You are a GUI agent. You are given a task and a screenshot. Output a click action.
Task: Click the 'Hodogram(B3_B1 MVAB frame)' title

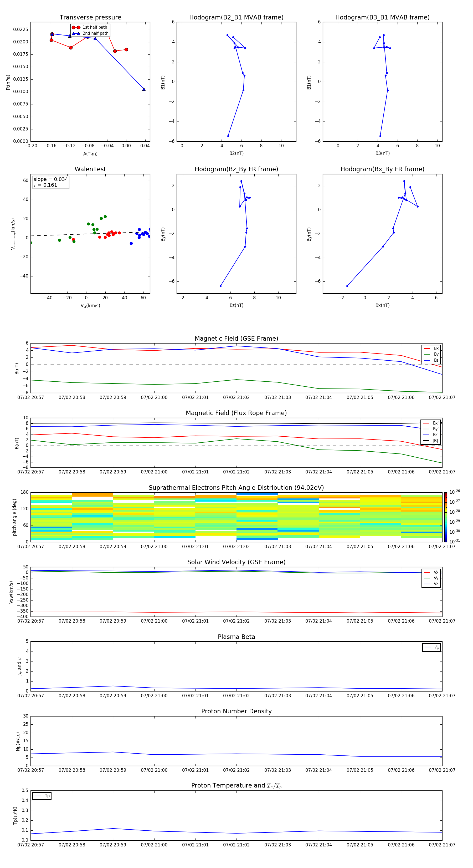(x=382, y=18)
